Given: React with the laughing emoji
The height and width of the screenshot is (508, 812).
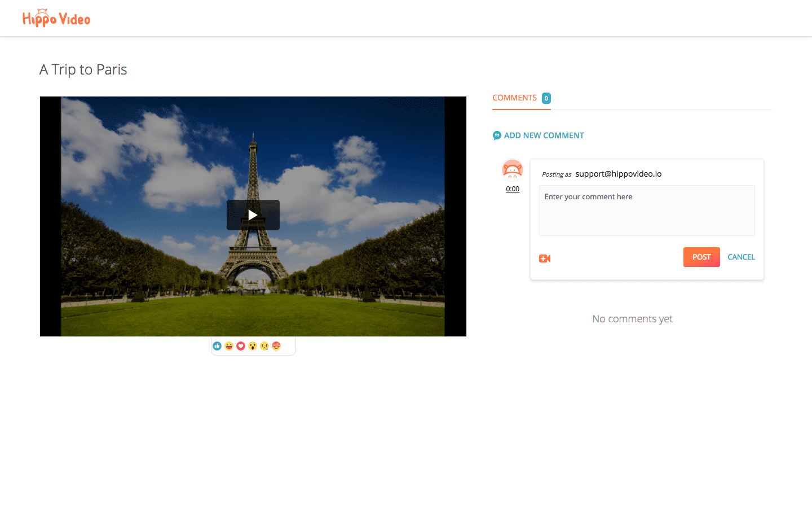Looking at the screenshot, I should (228, 345).
